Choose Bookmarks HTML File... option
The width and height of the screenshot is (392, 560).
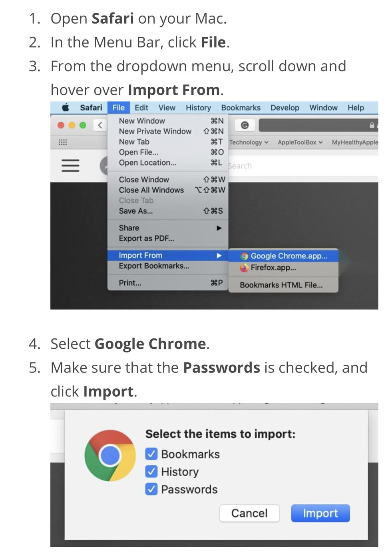283,285
